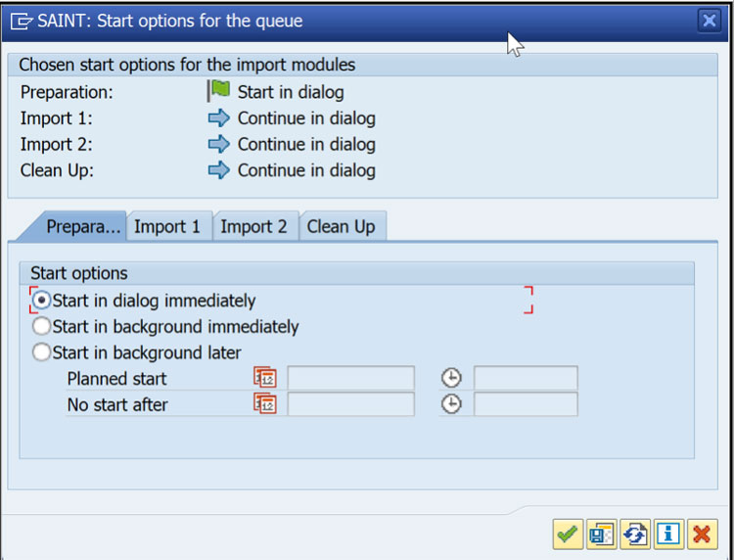Screen dimensions: 734x560
Task: Open the Import 2 tab
Action: [x=253, y=226]
